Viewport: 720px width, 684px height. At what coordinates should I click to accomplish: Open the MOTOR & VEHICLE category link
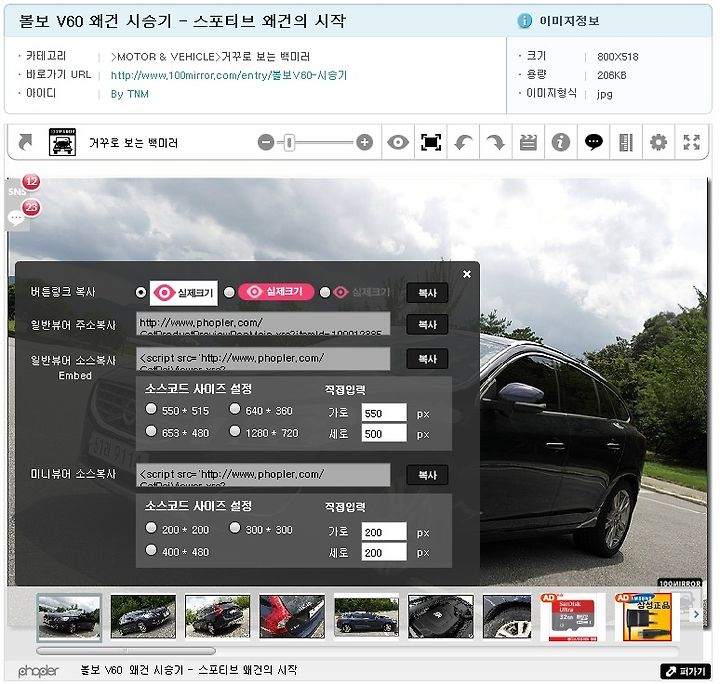(x=210, y=56)
